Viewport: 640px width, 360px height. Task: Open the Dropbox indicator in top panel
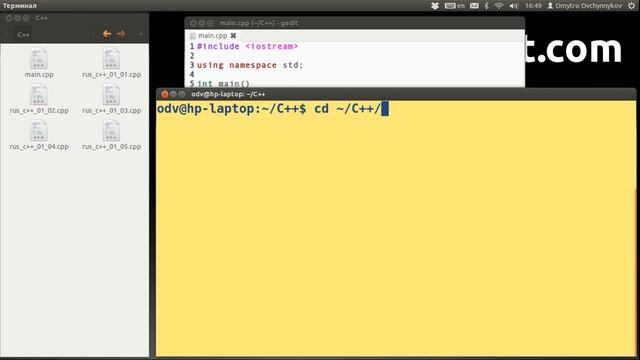pos(435,6)
